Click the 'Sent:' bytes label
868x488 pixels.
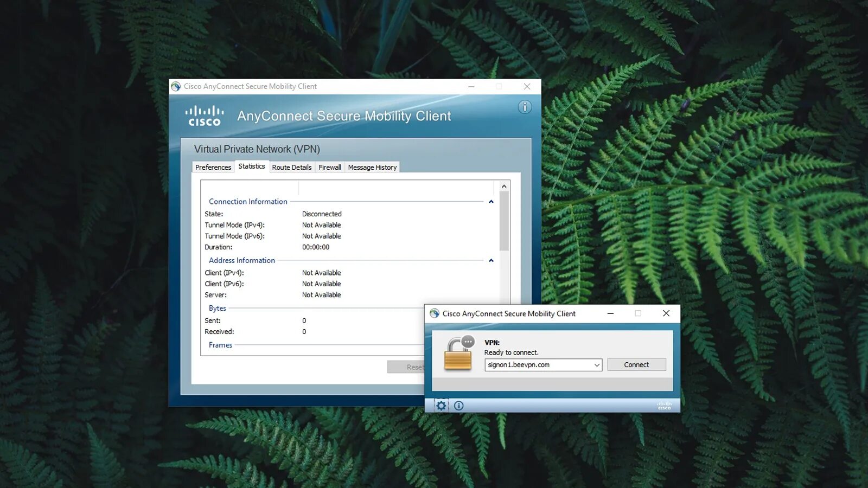[213, 320]
